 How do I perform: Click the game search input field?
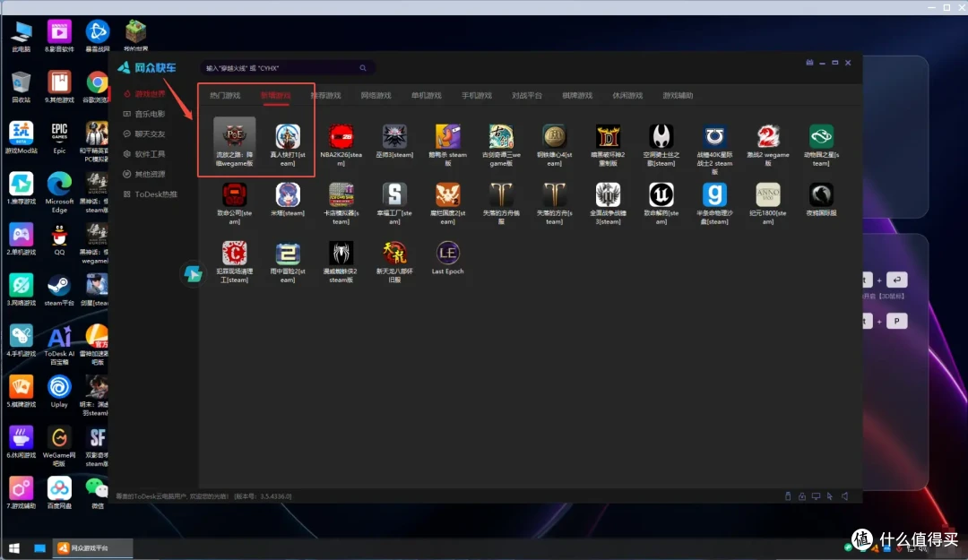click(x=287, y=68)
